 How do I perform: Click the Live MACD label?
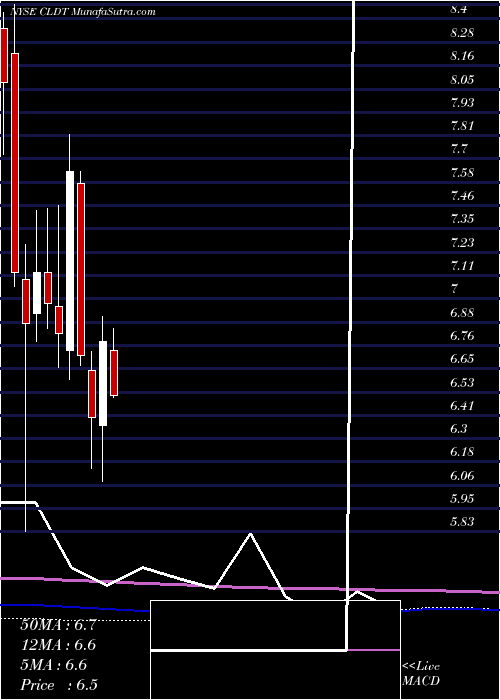(x=421, y=674)
